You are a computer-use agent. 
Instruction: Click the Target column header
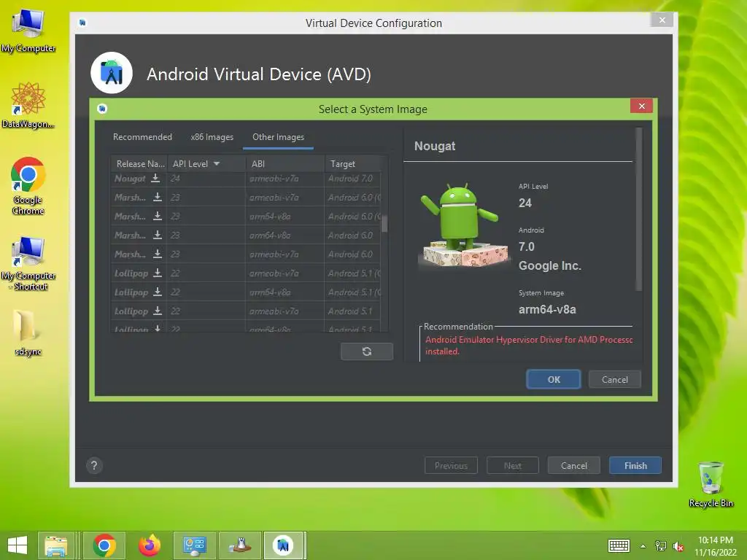[352, 164]
